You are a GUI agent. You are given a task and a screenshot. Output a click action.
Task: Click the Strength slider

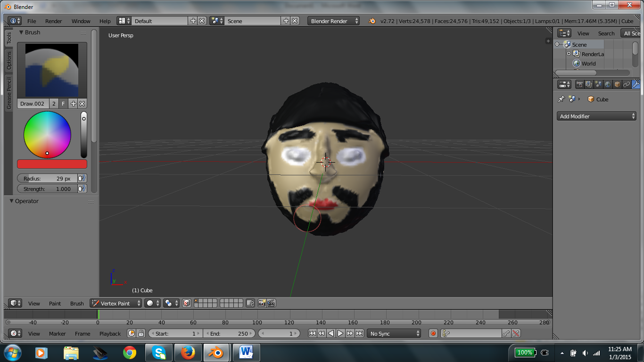48,189
